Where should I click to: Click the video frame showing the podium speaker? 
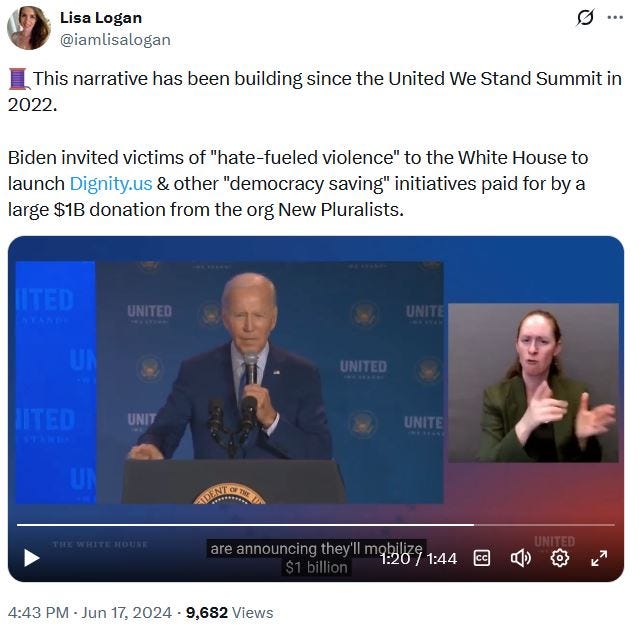click(229, 382)
